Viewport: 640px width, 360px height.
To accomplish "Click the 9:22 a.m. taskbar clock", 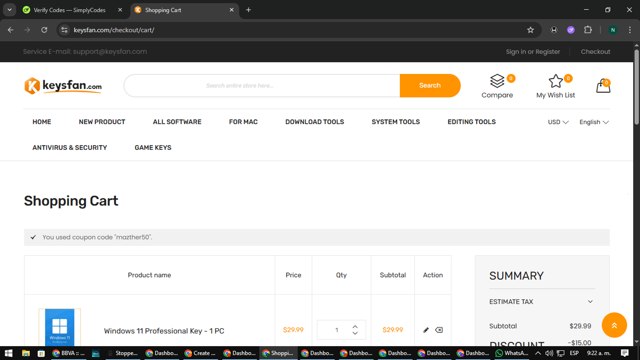I will point(598,353).
